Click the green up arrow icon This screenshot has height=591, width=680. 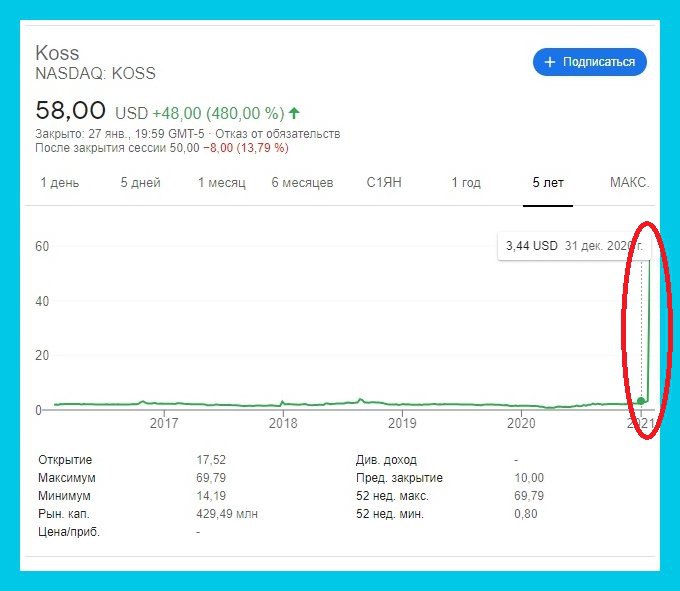pyautogui.click(x=294, y=113)
